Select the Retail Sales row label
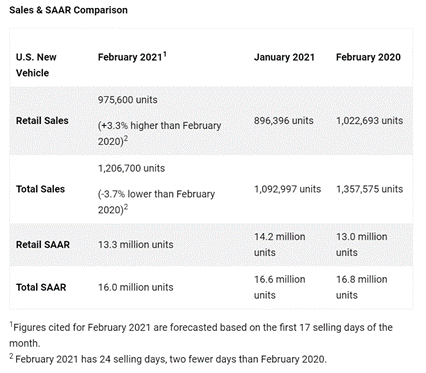 [42, 121]
